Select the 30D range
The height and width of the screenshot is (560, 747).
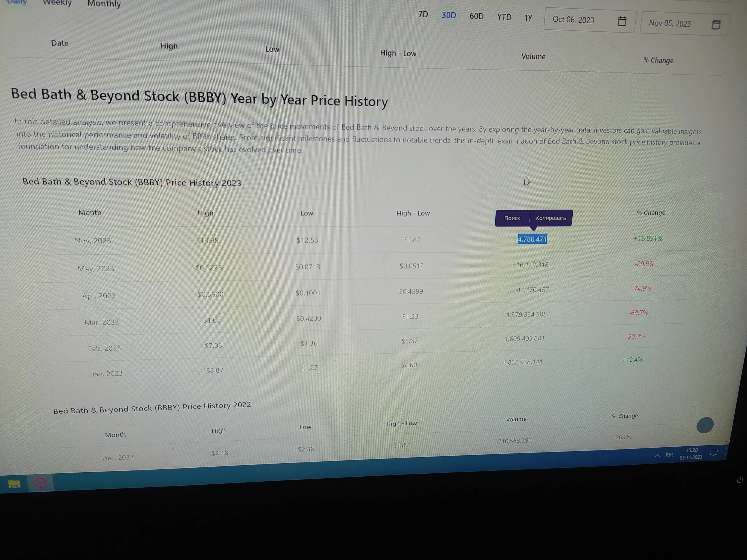[449, 15]
